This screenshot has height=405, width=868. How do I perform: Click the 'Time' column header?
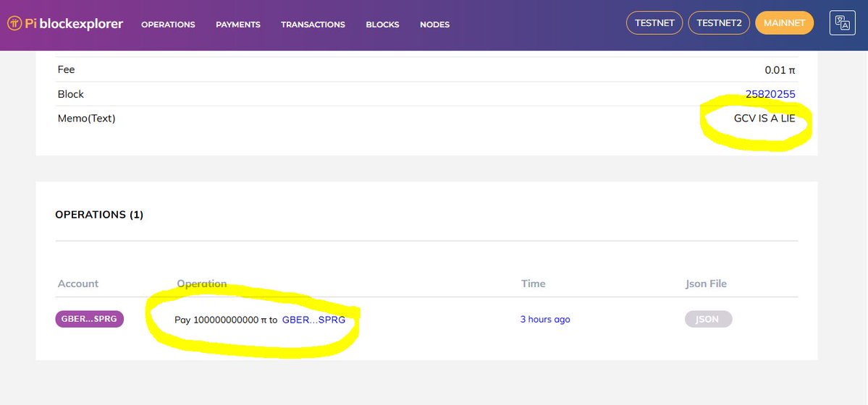533,283
